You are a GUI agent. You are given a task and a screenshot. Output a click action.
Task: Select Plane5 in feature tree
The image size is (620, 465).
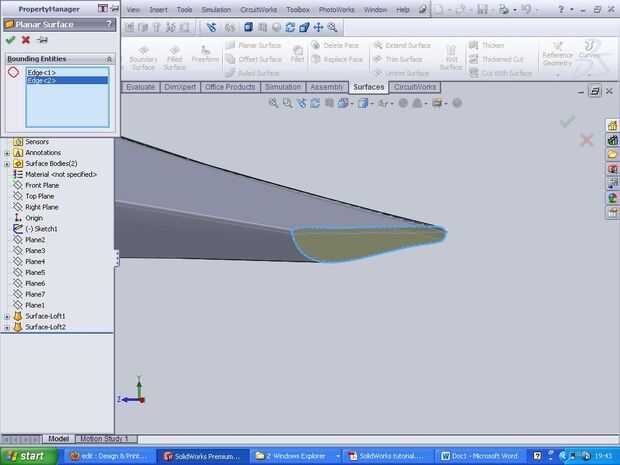35,272
